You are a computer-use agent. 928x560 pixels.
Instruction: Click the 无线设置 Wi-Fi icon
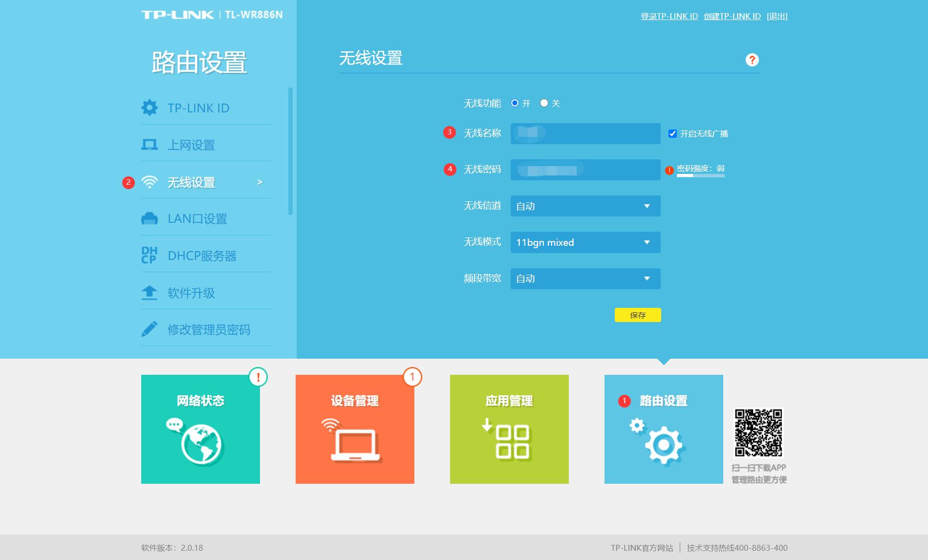point(149,182)
